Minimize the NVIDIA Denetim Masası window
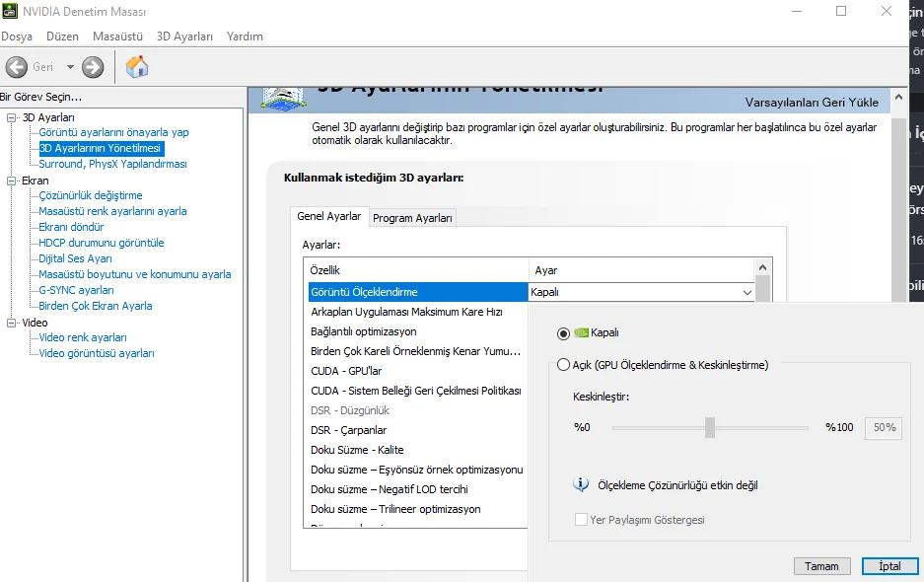 point(796,11)
